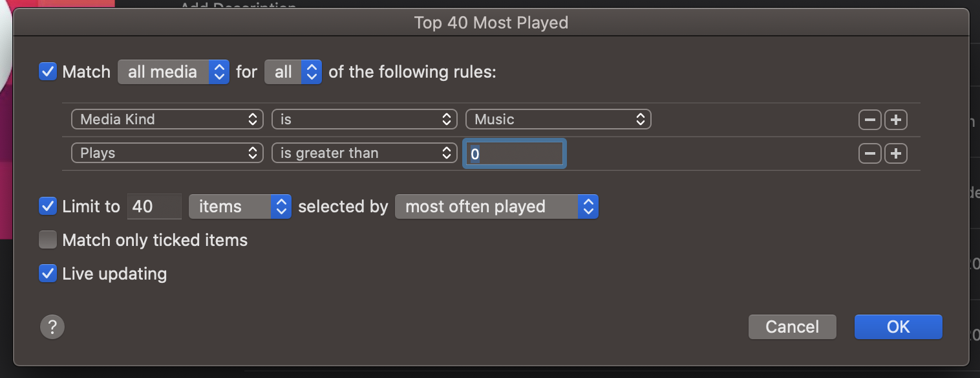Image resolution: width=980 pixels, height=378 pixels.
Task: Toggle the Match rules checkbox
Action: pyautogui.click(x=47, y=72)
